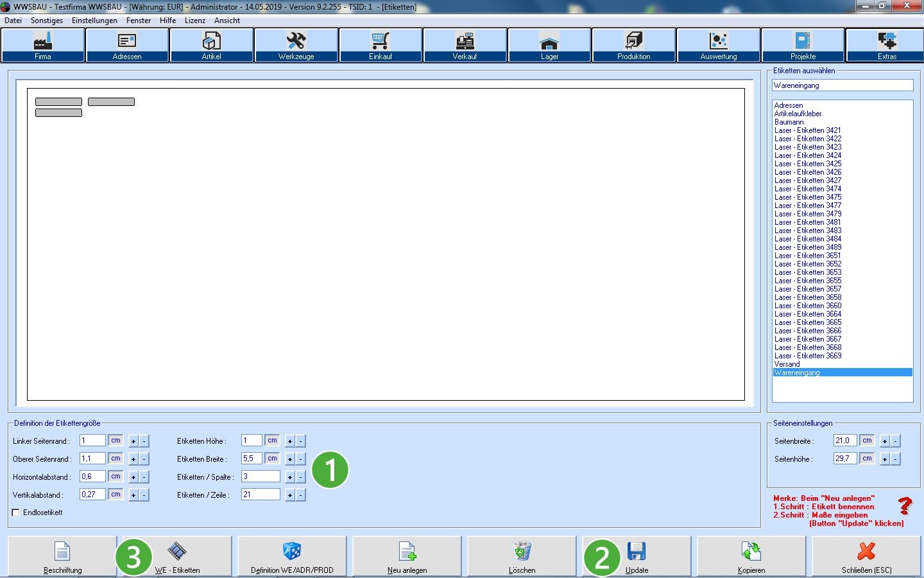The image size is (924, 578).
Task: Click Neu anlegen to create label
Action: 407,556
